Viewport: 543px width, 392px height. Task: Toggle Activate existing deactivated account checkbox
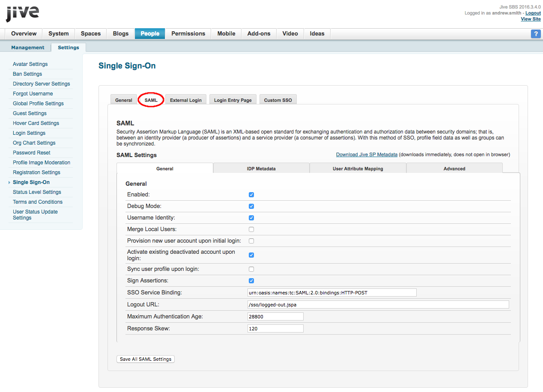pos(251,255)
